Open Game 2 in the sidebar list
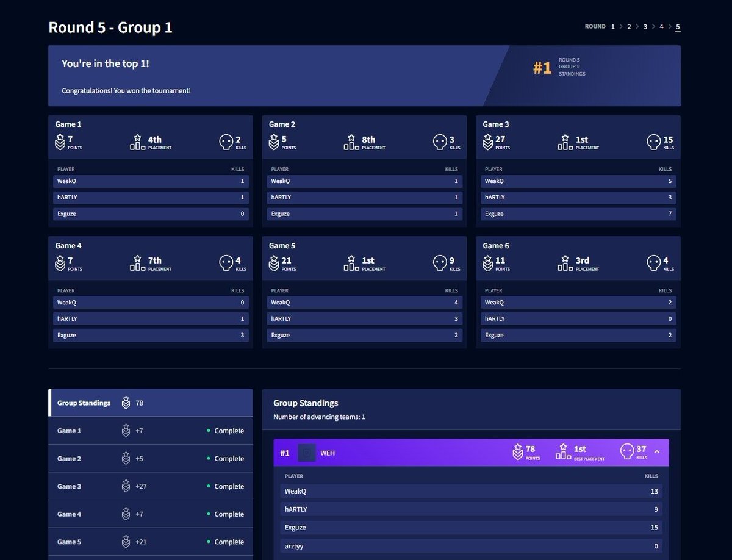 151,459
